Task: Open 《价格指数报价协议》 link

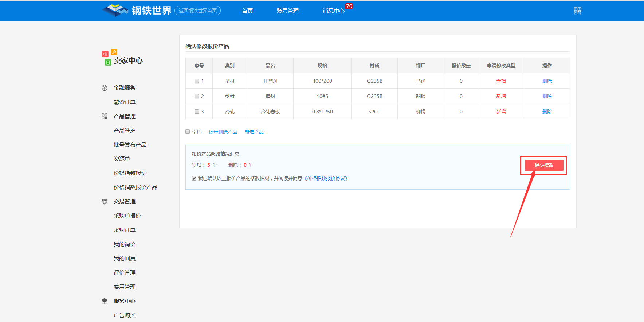Action: 326,178
